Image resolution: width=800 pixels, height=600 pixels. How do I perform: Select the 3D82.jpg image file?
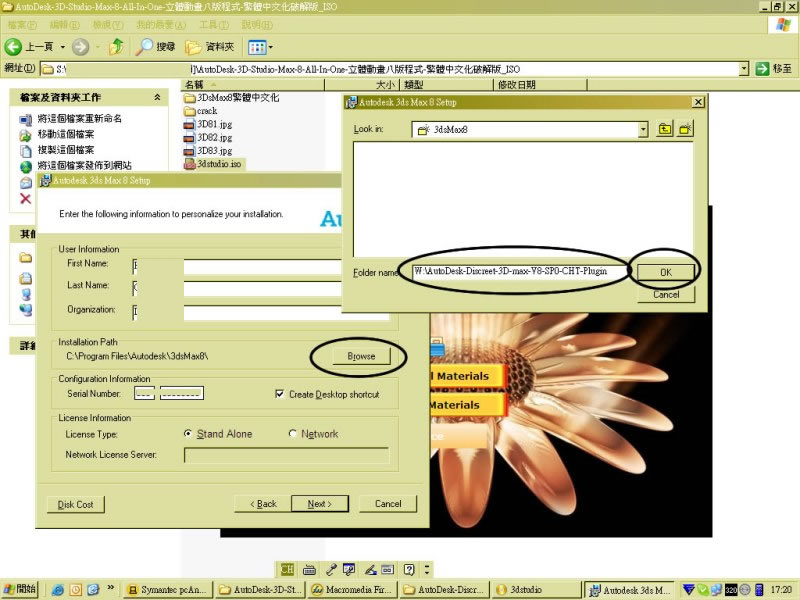[208, 137]
